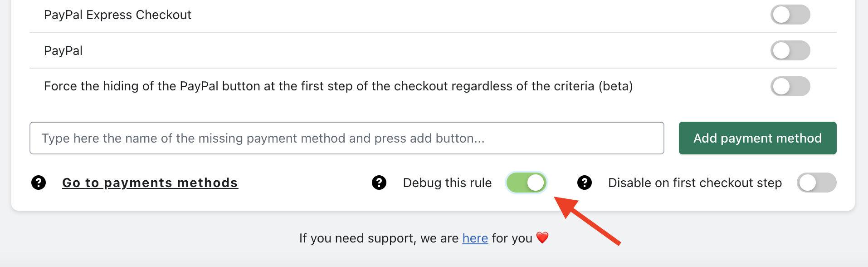Viewport: 868px width, 267px height.
Task: Click the help icon beside Go to payments methods
Action: (39, 183)
